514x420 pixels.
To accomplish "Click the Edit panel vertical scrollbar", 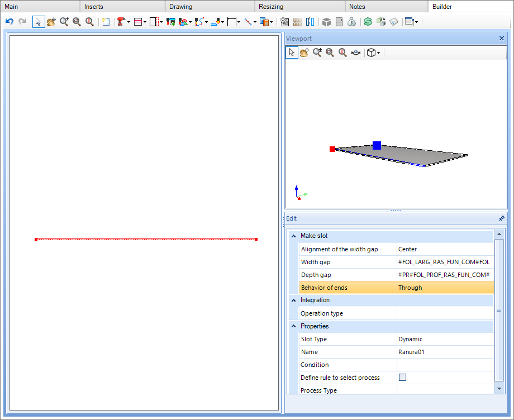I will [499, 310].
